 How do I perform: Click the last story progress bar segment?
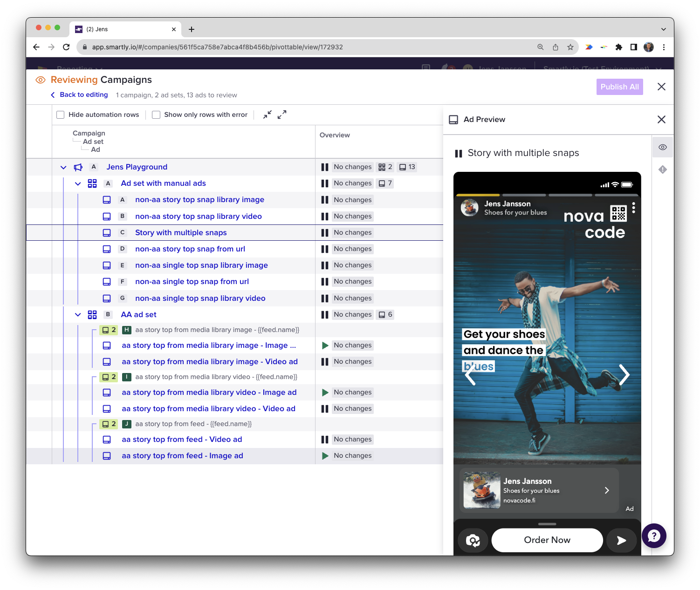[617, 195]
